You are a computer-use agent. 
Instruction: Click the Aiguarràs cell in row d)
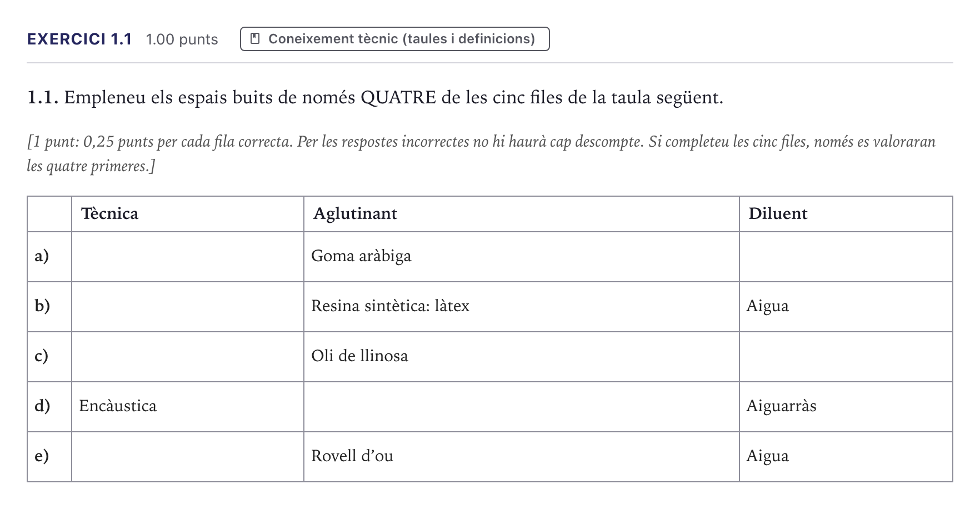pyautogui.click(x=846, y=407)
